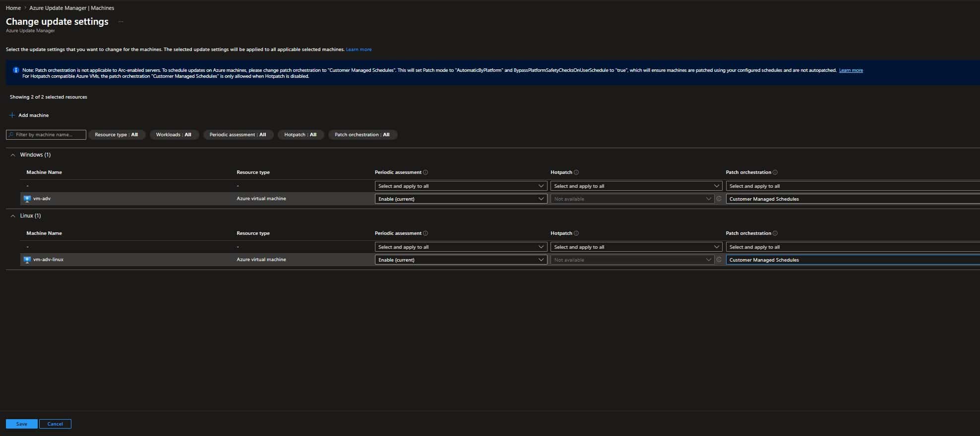Click the info icon in the blue note banner
The width and height of the screenshot is (980, 436).
[16, 70]
